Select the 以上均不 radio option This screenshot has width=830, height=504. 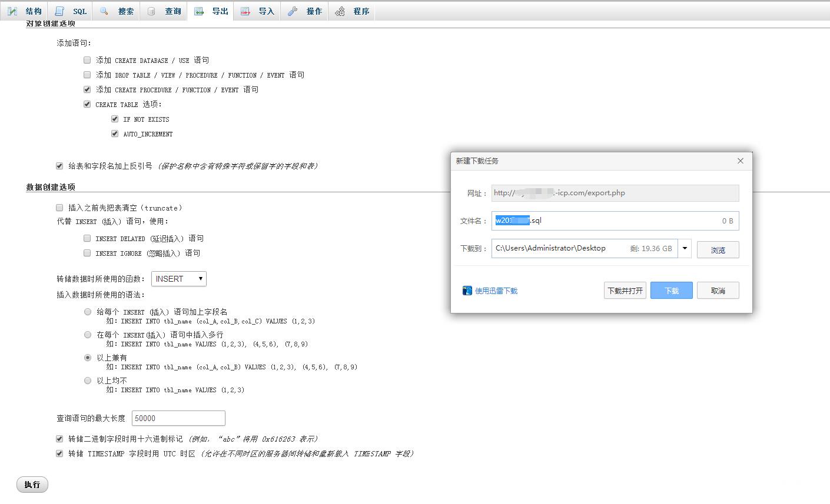point(88,380)
